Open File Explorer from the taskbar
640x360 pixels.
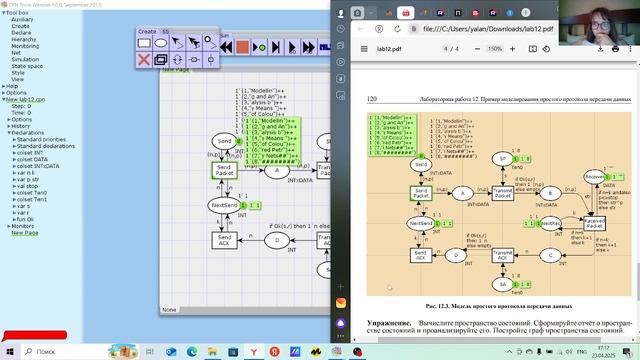[212, 351]
